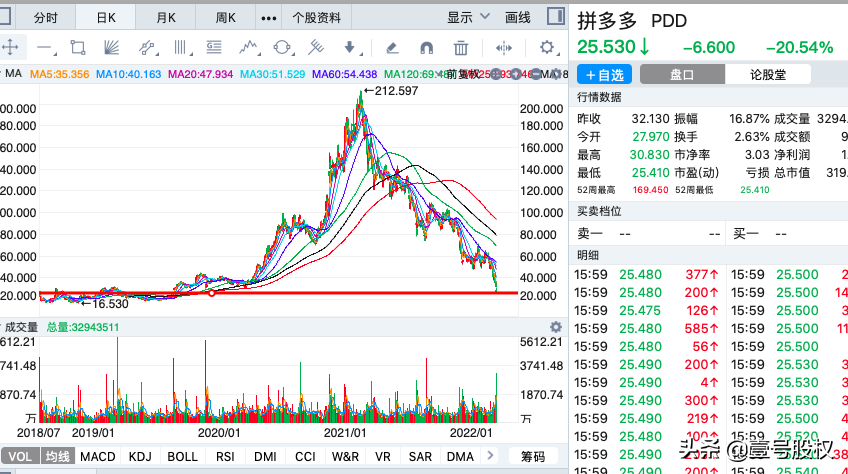Switch to the 分时 tab
The height and width of the screenshot is (474, 848).
pyautogui.click(x=45, y=18)
